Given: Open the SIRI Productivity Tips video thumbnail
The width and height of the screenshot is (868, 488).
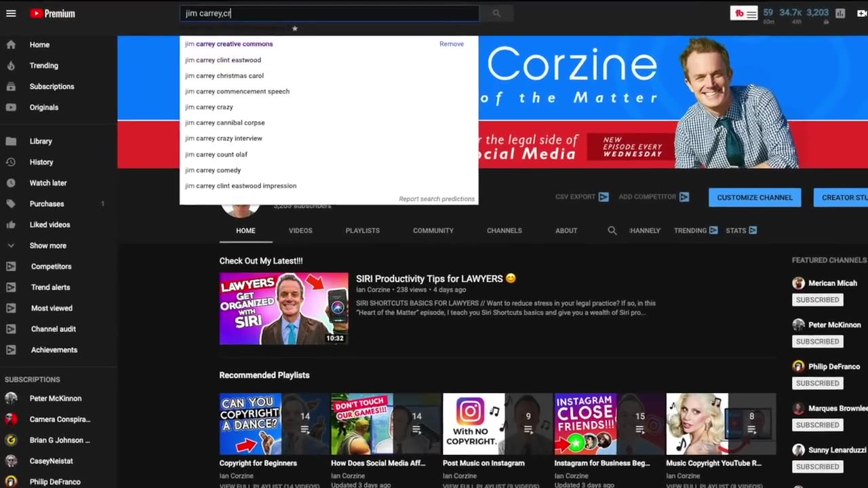Looking at the screenshot, I should [x=283, y=308].
